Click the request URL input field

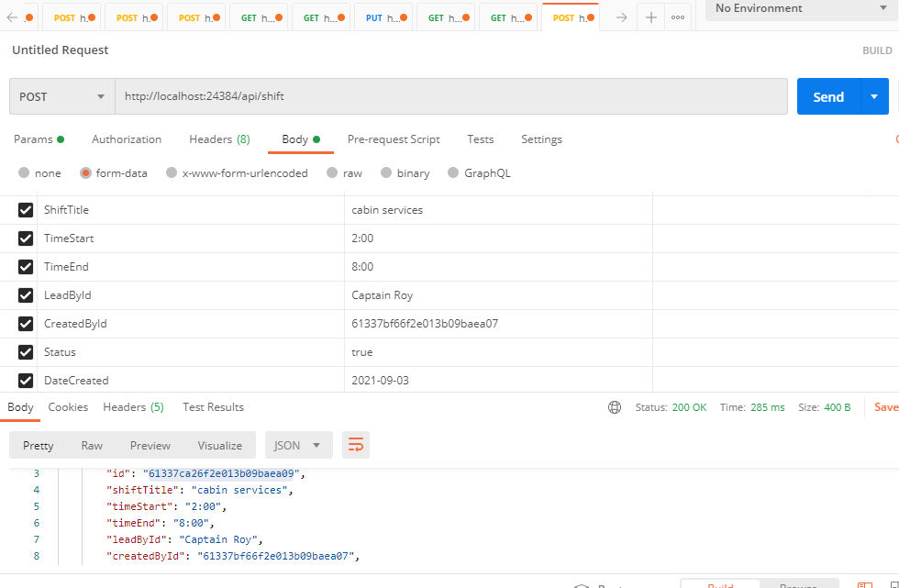click(x=451, y=96)
